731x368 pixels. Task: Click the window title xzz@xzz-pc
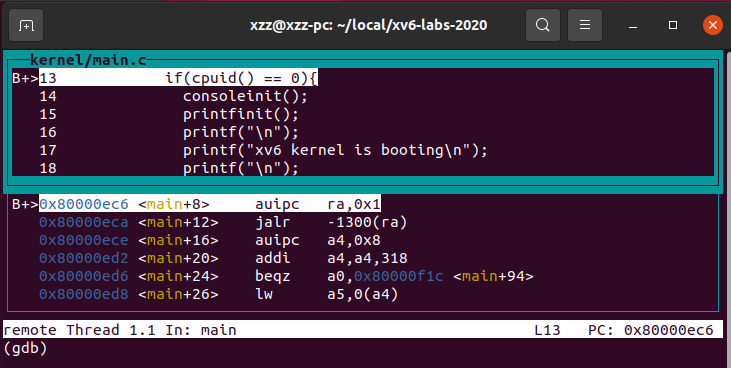coord(368,25)
